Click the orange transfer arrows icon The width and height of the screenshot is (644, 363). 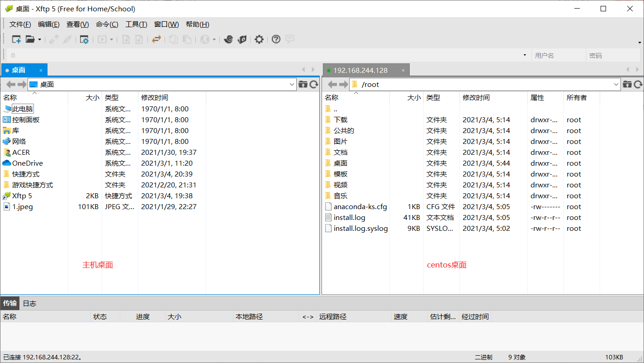point(156,39)
